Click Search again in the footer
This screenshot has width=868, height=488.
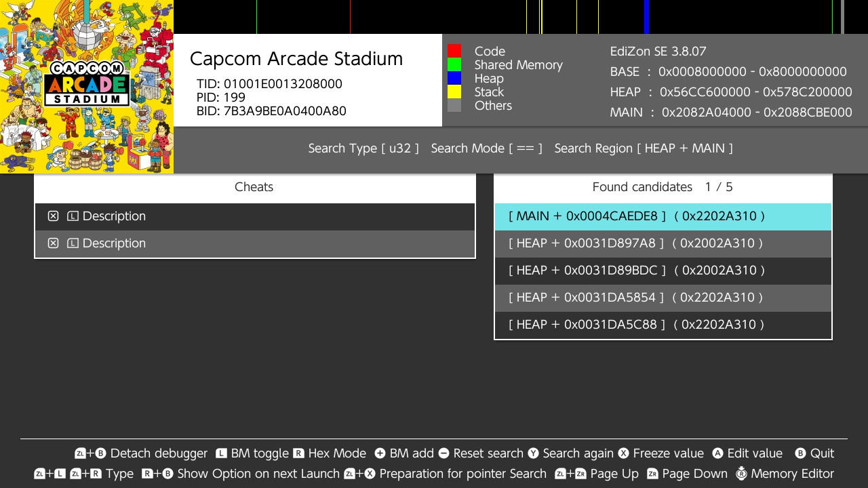click(x=578, y=453)
